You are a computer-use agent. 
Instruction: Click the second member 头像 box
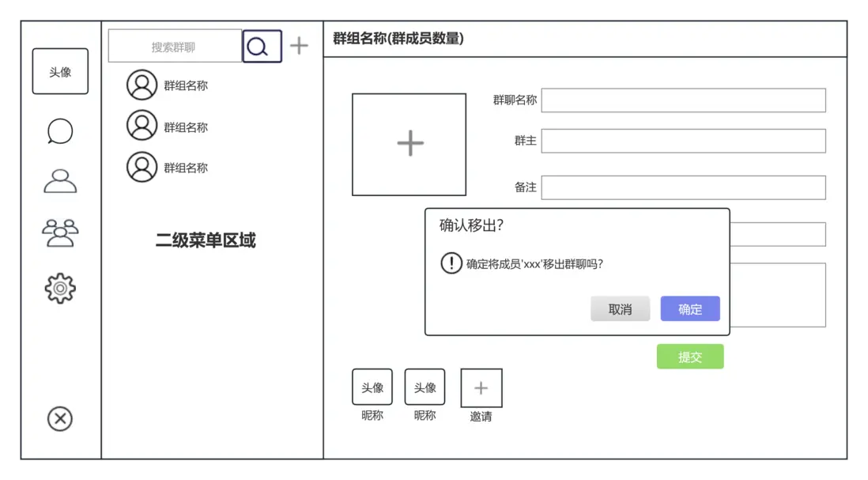[x=425, y=387]
